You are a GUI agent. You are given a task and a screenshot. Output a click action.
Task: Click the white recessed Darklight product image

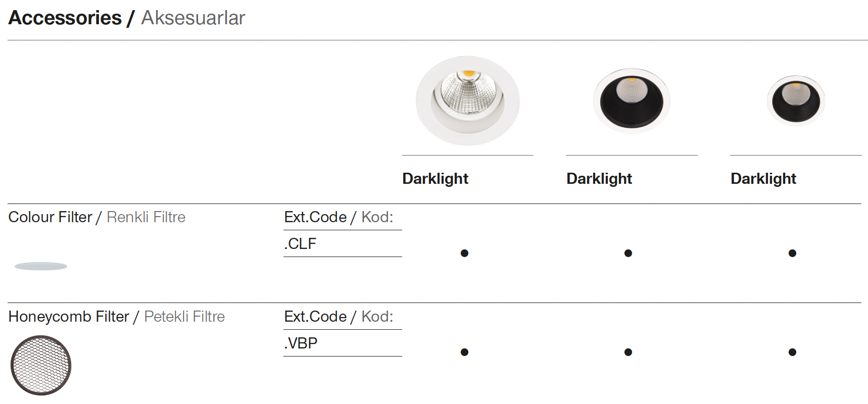(x=467, y=100)
